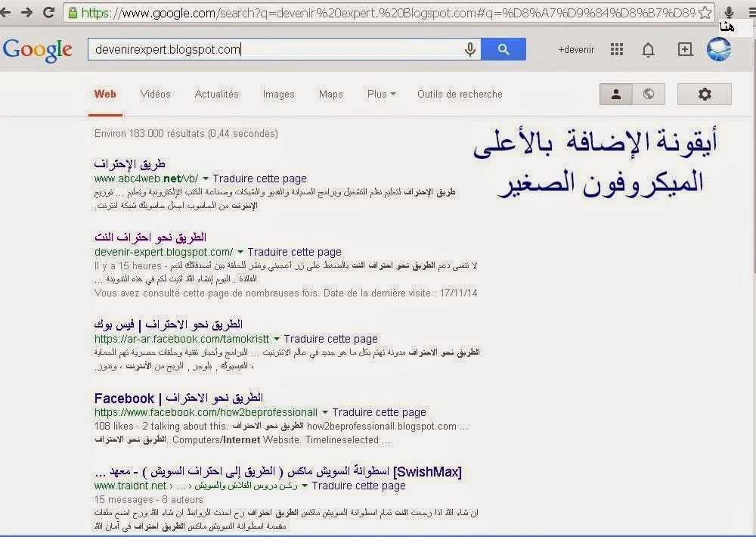Open the notifications bell
Image resolution: width=756 pixels, height=537 pixels.
[649, 50]
